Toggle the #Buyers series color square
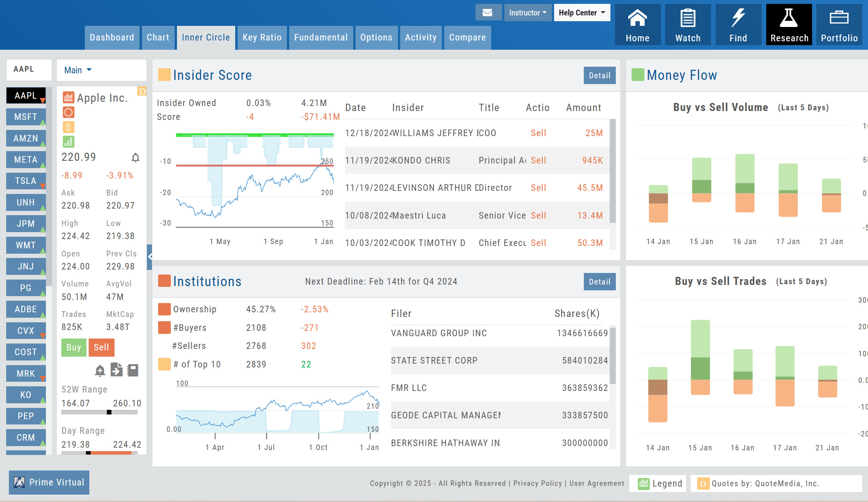Image resolution: width=868 pixels, height=502 pixels. [164, 328]
